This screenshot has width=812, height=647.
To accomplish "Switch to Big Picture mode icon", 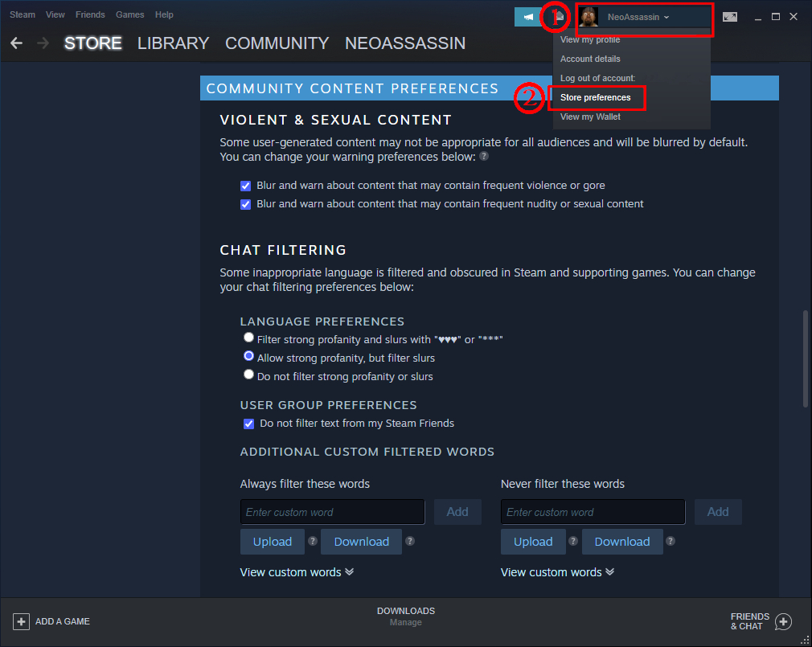I will pyautogui.click(x=730, y=17).
